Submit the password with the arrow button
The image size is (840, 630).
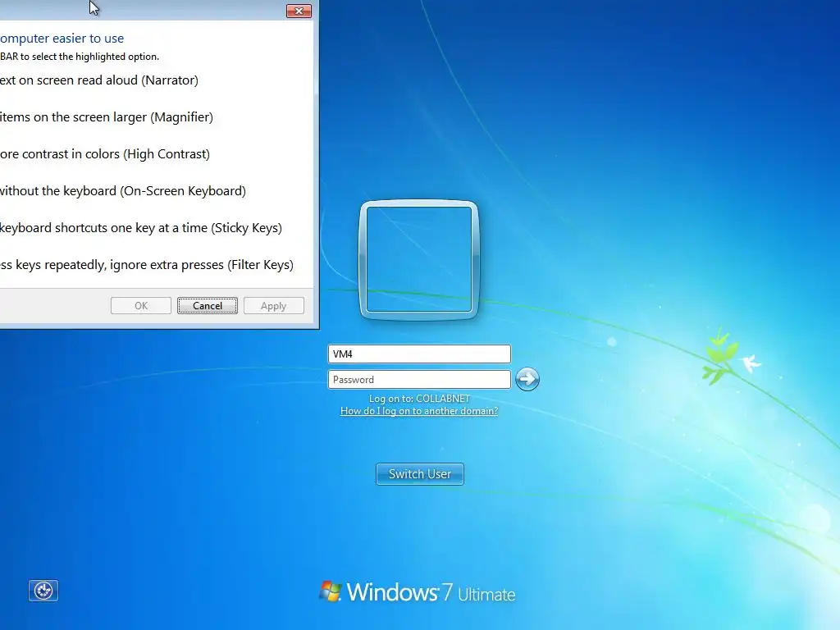[x=527, y=379]
